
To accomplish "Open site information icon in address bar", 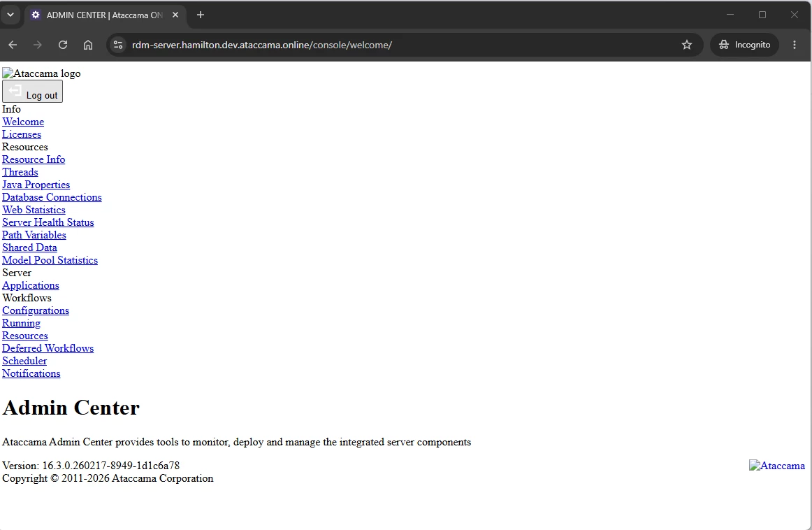I will pos(118,45).
